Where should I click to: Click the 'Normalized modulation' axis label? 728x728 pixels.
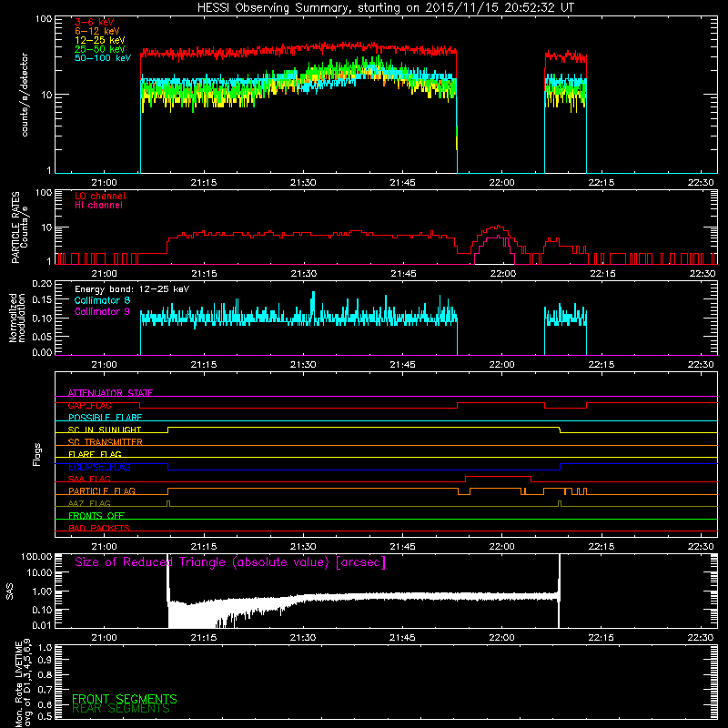17,318
